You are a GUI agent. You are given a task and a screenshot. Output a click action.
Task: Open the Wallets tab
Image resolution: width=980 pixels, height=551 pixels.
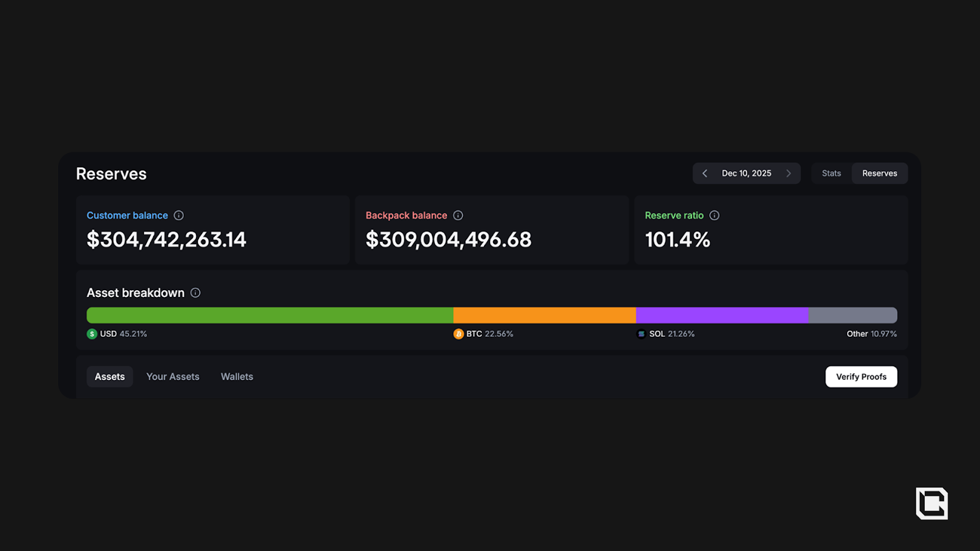[237, 377]
